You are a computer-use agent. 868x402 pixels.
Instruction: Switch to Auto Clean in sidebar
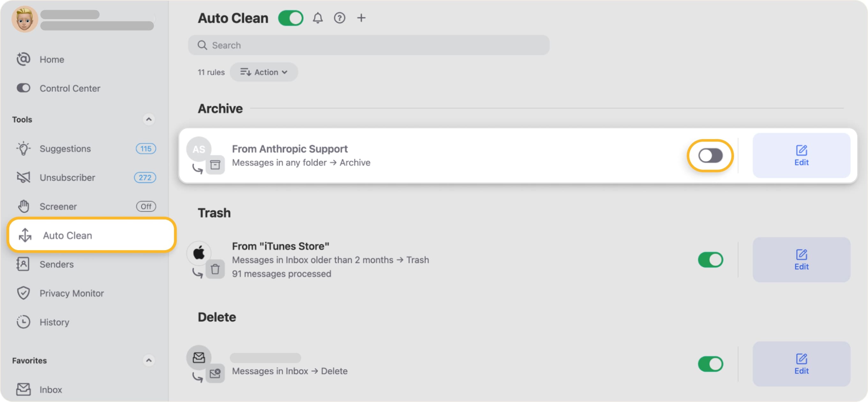point(67,235)
